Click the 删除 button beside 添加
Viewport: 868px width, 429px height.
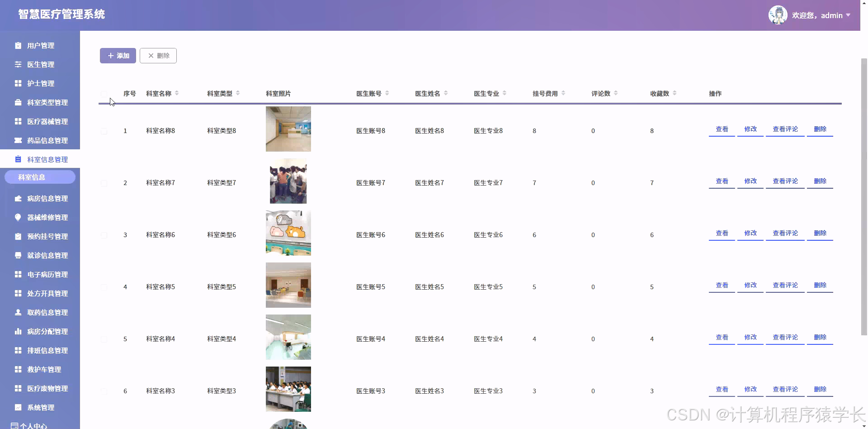(x=158, y=56)
